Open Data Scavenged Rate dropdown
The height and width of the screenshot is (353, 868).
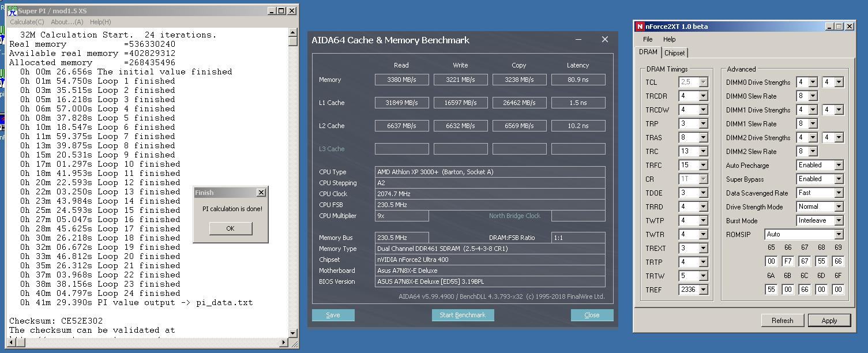[839, 193]
